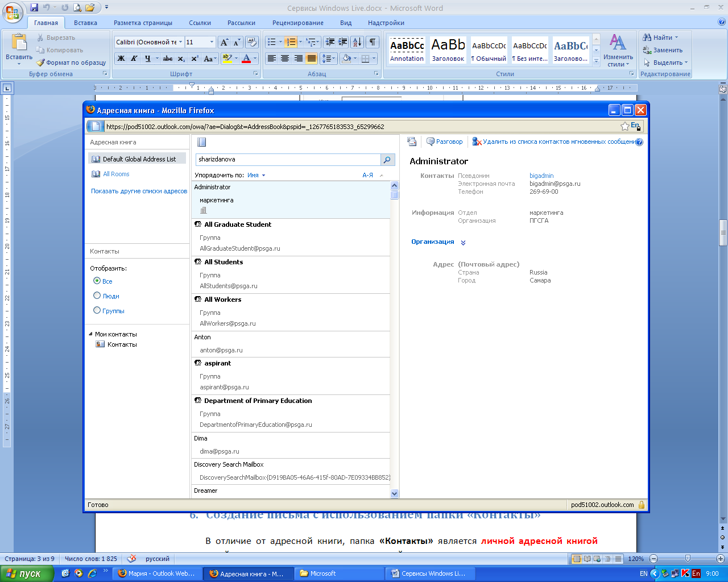728x582 pixels.
Task: Click the А-Я sort order link
Action: (368, 175)
